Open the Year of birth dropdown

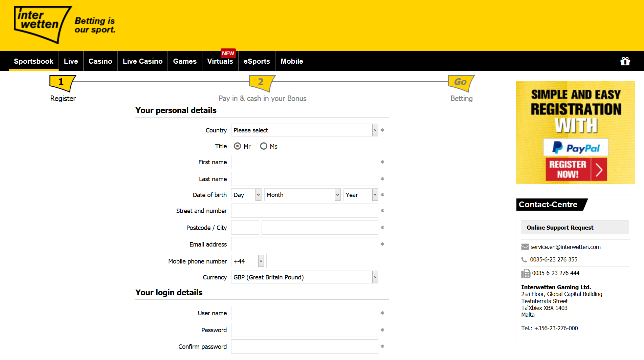coord(360,195)
